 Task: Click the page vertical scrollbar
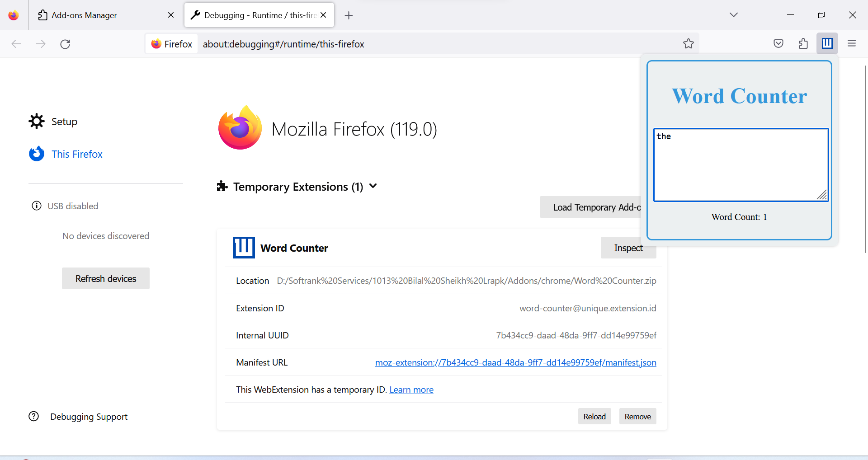coord(865,159)
